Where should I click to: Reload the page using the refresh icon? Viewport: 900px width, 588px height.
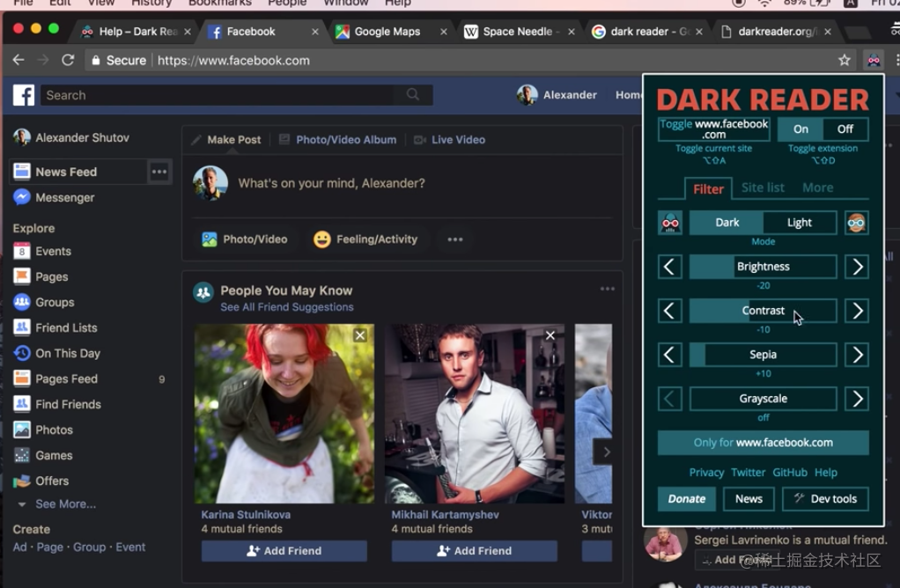pos(68,60)
